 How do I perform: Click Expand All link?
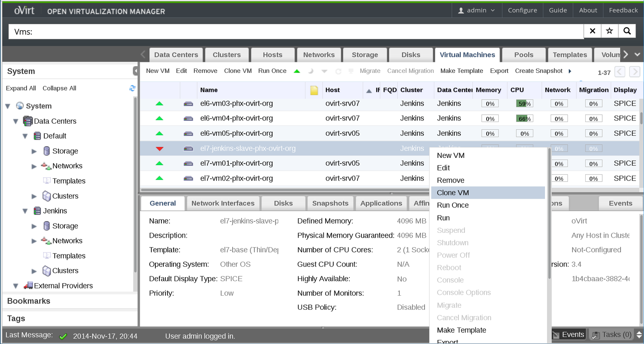click(21, 88)
